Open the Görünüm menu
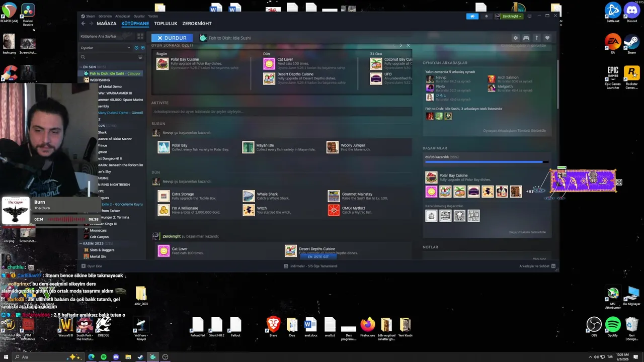Image resolution: width=644 pixels, height=362 pixels. 105,16
